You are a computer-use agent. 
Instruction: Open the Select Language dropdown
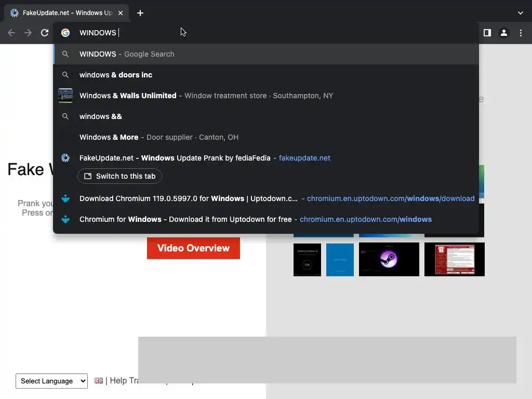[51, 381]
